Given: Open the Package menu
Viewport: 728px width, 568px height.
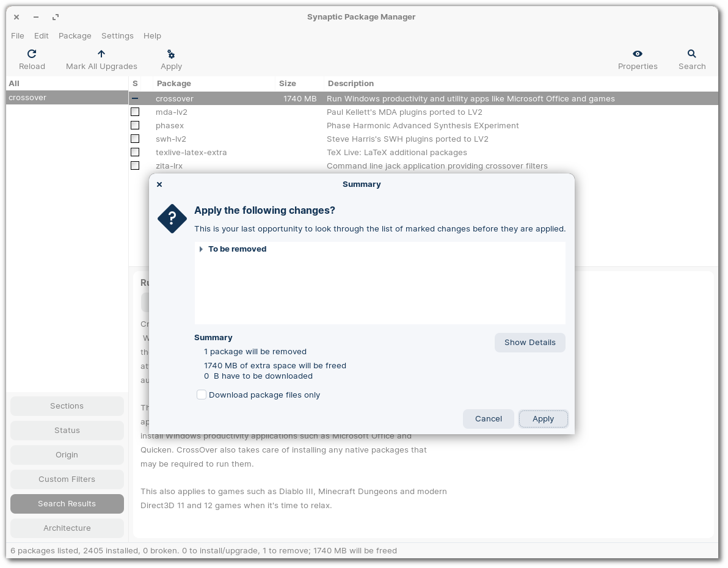Looking at the screenshot, I should 75,36.
